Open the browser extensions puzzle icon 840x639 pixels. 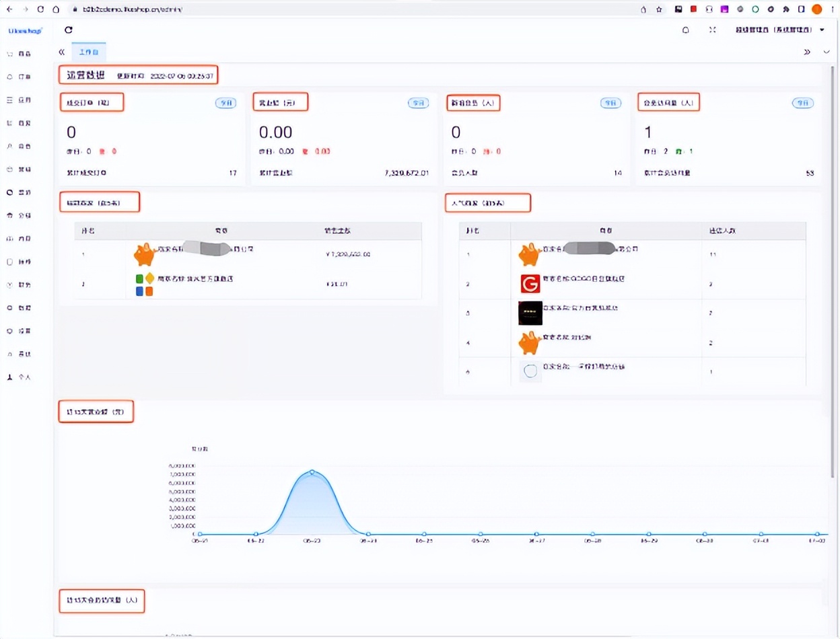coord(785,9)
